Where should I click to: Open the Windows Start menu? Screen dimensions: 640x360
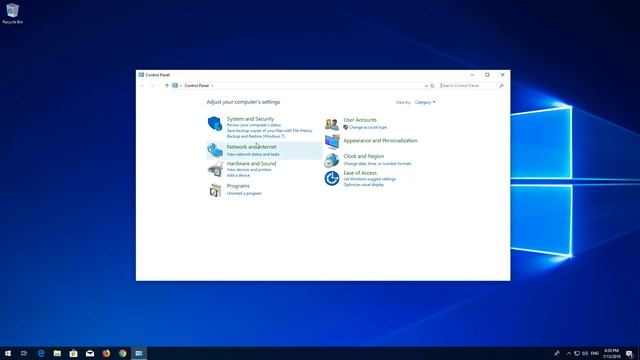point(8,353)
